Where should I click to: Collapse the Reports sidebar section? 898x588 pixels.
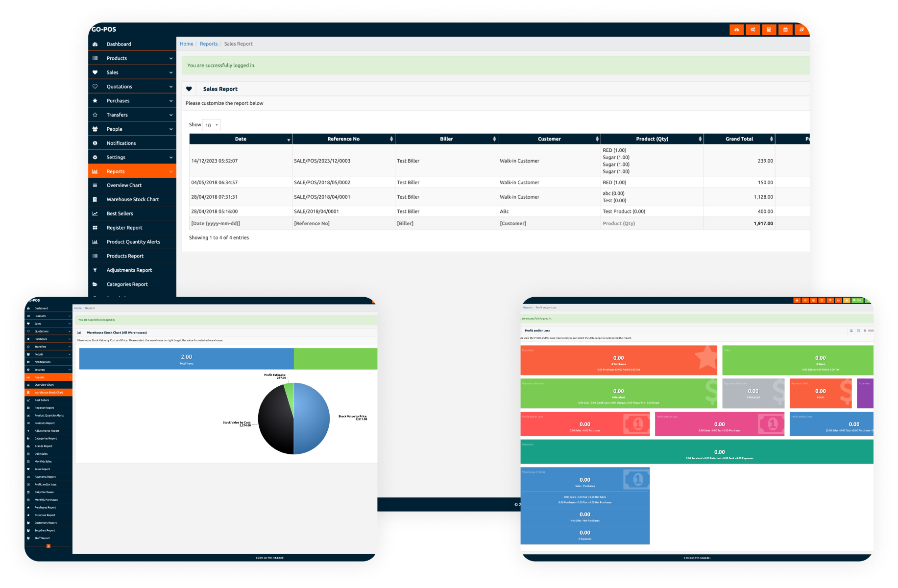171,172
